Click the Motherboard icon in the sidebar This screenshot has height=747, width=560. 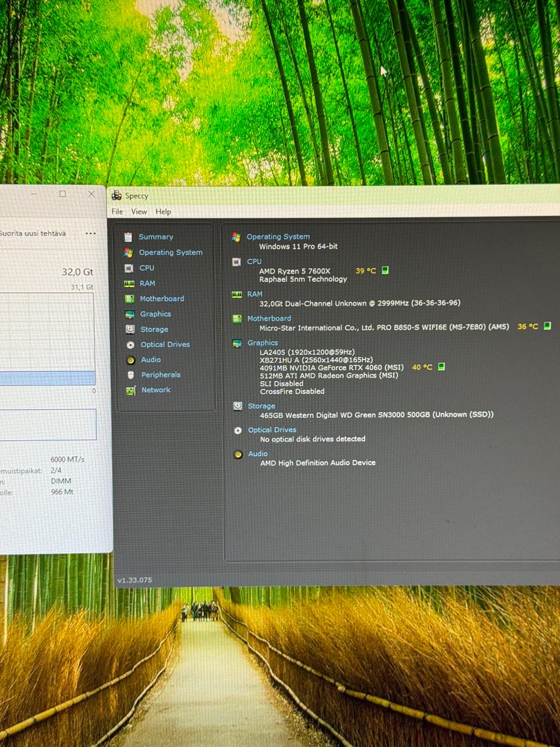pyautogui.click(x=129, y=299)
